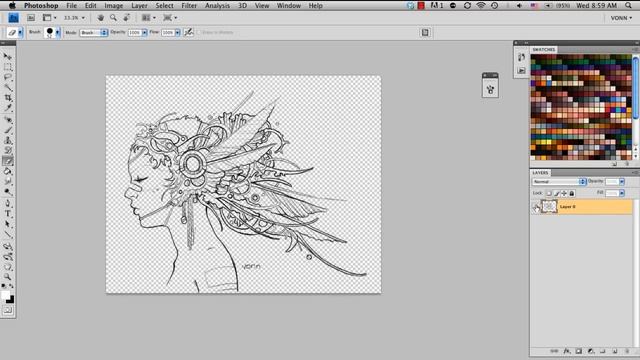Select the Eyedropper tool
640x360 pixels.
[x=7, y=108]
